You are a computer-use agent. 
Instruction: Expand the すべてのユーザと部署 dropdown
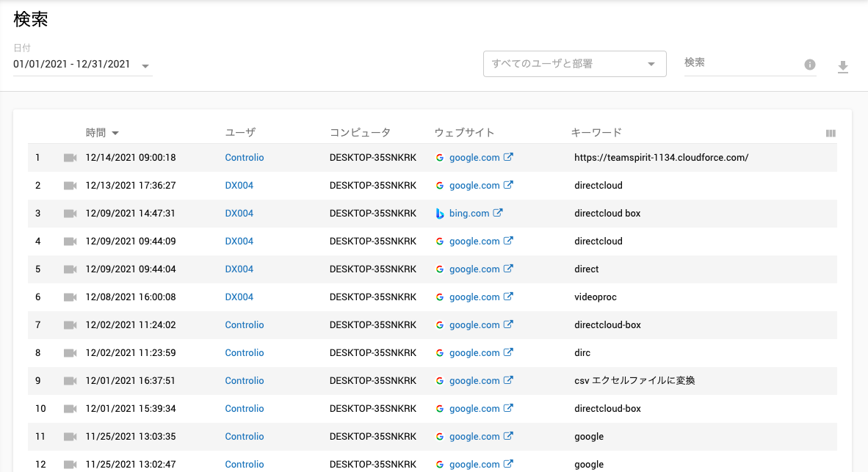click(x=574, y=64)
